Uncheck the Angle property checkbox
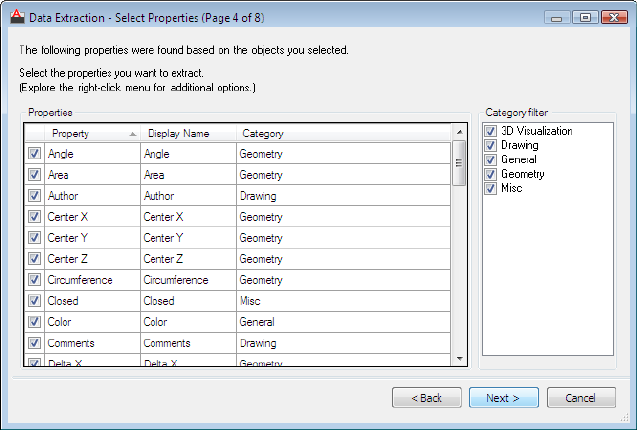The image size is (637, 430). 34,154
